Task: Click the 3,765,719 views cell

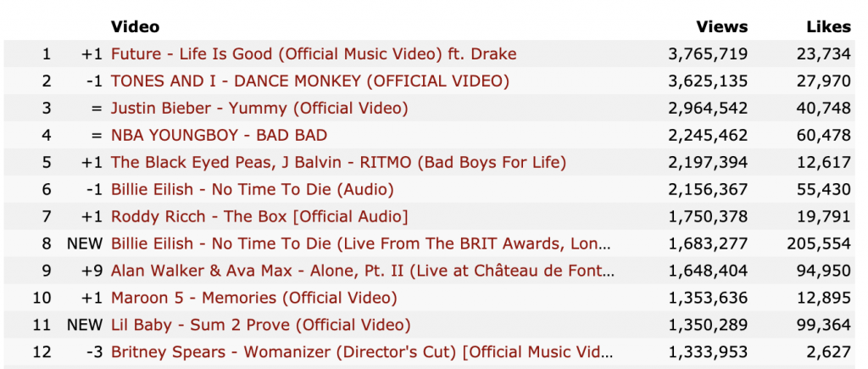Action: pyautogui.click(x=708, y=54)
